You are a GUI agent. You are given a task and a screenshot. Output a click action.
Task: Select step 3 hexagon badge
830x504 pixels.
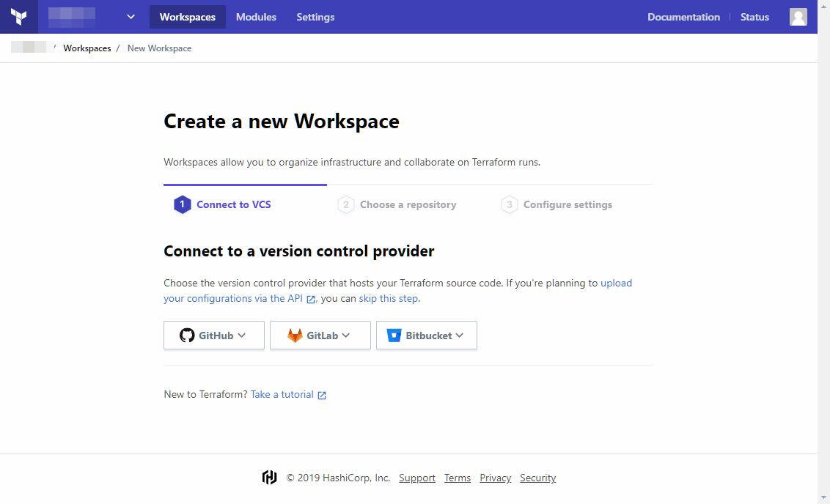510,204
